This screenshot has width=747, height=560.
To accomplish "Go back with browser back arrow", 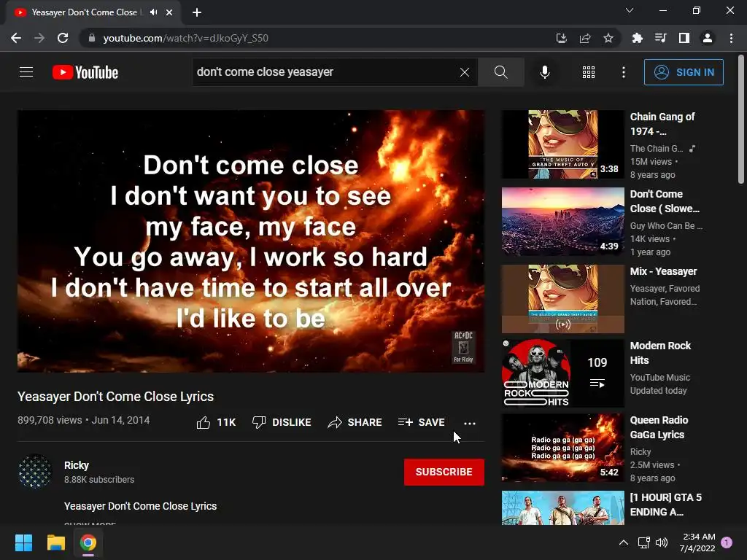I will click(x=16, y=38).
